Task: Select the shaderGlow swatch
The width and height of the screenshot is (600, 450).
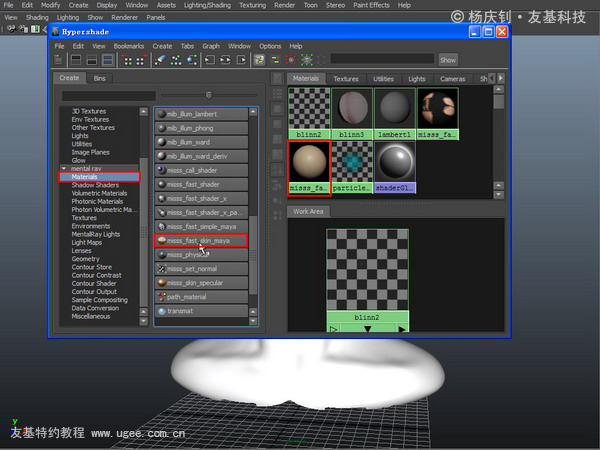Action: point(395,166)
